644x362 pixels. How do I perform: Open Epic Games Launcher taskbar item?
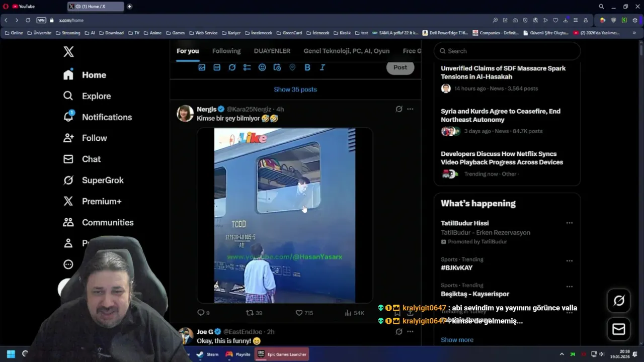[x=282, y=354]
